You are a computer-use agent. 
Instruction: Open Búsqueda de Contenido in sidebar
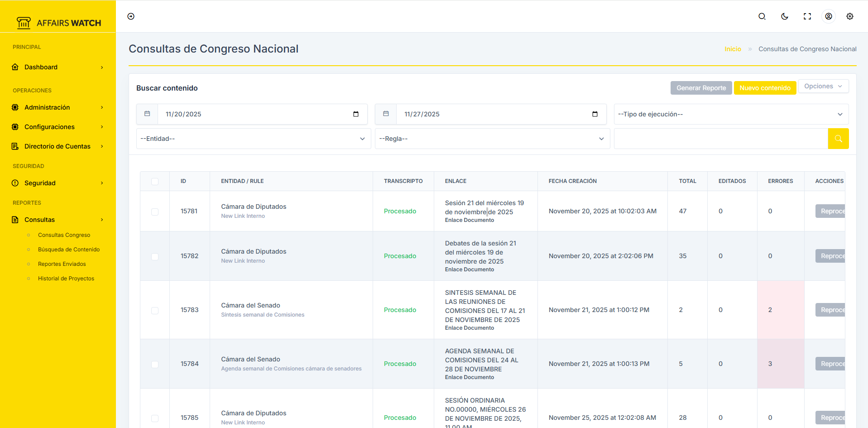[x=69, y=250]
